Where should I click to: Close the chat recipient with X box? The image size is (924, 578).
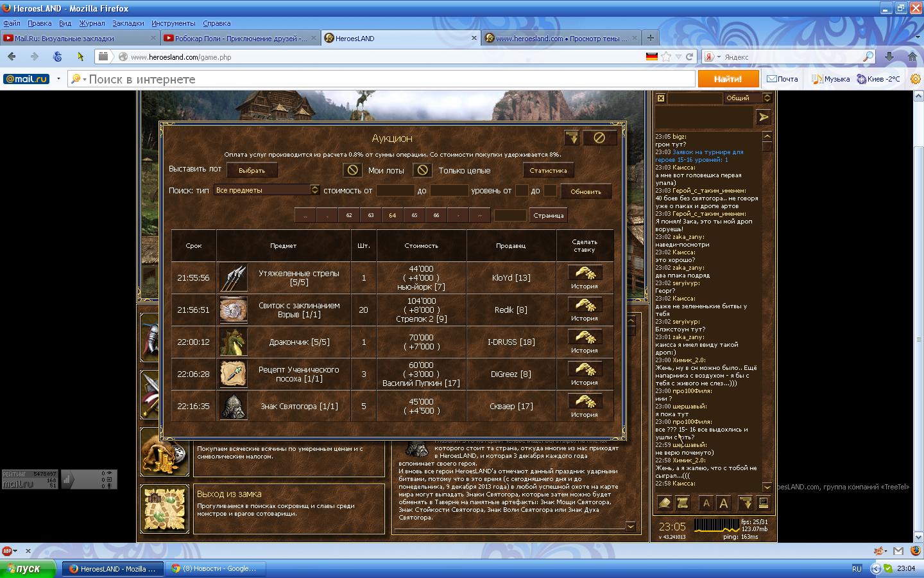[x=660, y=98]
